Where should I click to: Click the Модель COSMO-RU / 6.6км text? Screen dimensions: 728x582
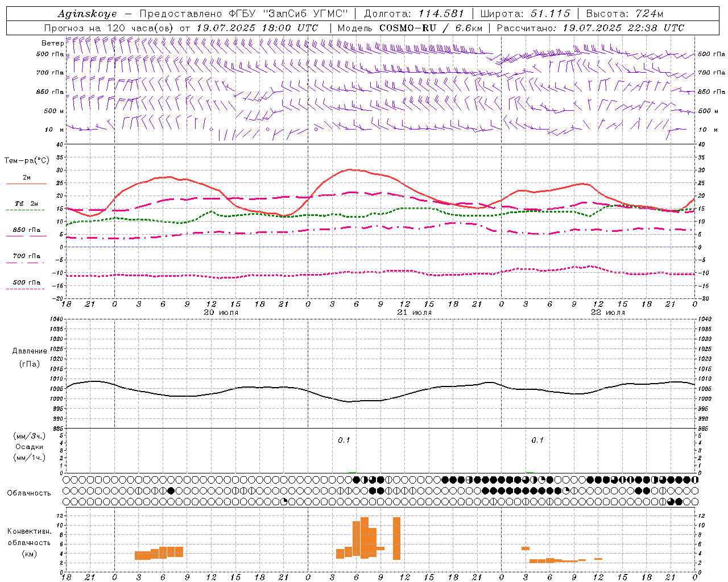(409, 28)
